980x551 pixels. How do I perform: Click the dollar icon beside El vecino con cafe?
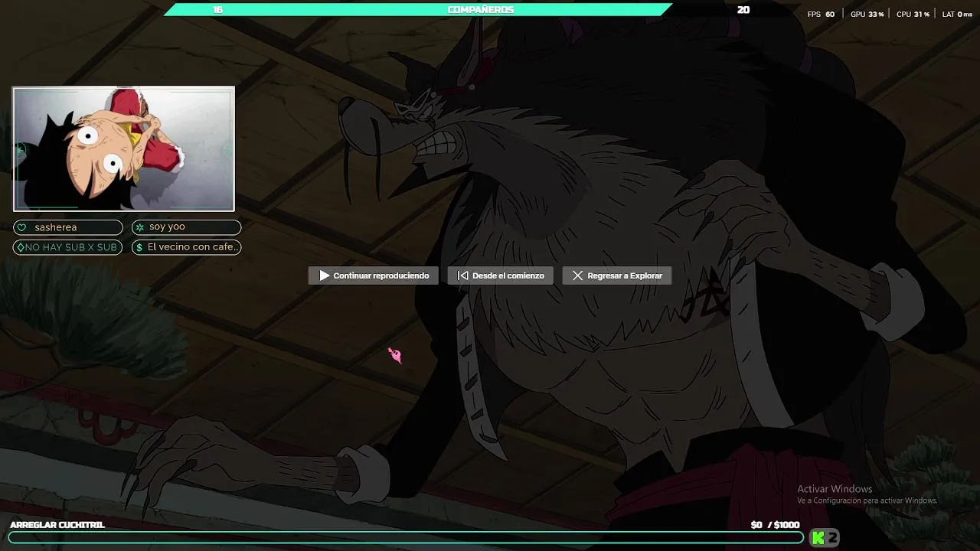point(139,247)
